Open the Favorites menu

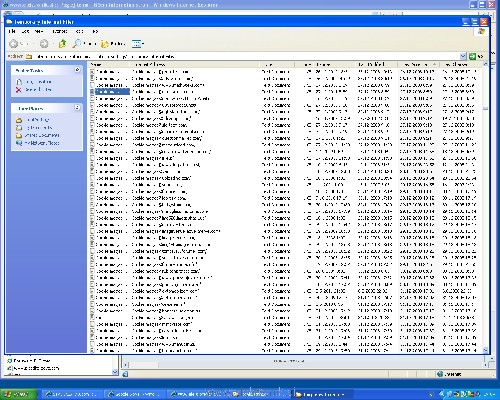pos(60,31)
